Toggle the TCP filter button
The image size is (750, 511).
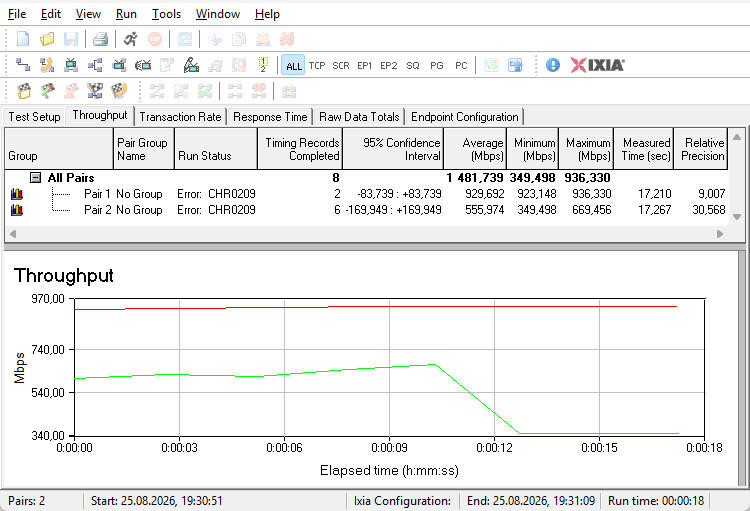pos(317,66)
